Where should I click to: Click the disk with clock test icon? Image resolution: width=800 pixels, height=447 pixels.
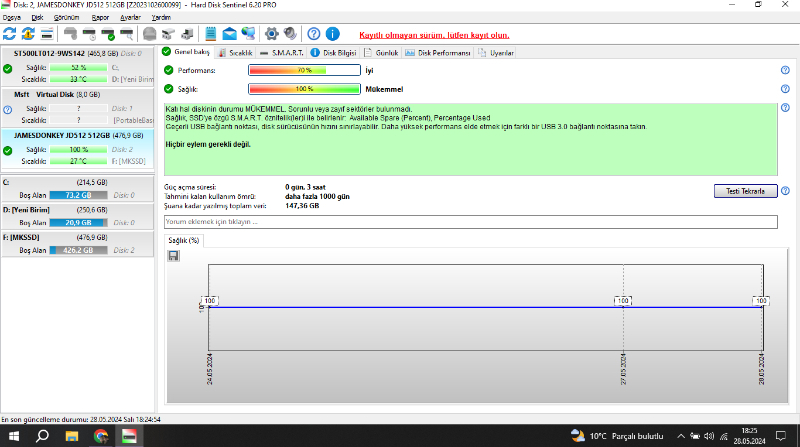click(x=89, y=34)
